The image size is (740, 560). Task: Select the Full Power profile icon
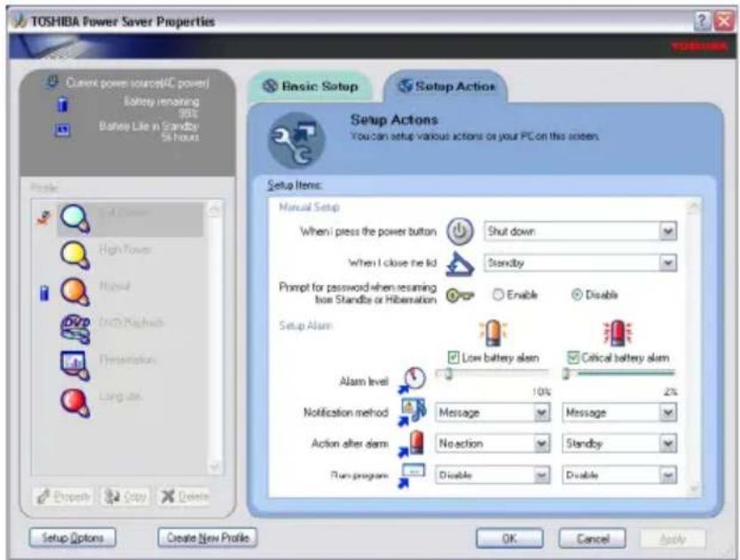pos(75,219)
